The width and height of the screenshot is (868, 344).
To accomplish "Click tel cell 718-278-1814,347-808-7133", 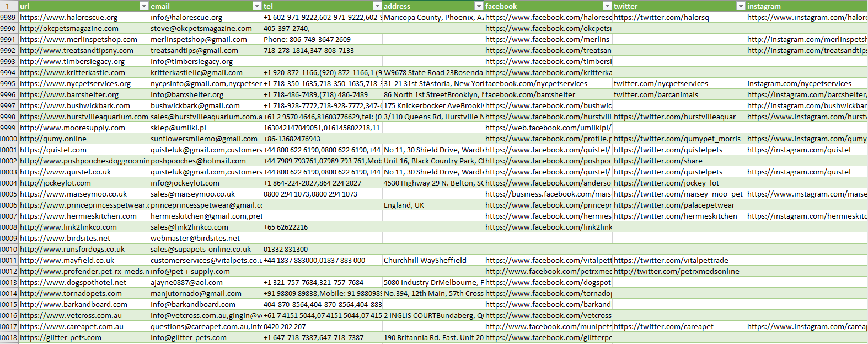I will click(x=322, y=50).
